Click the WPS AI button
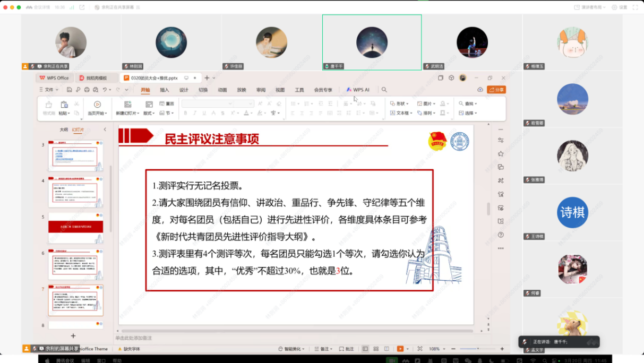This screenshot has height=363, width=644. pos(358,90)
